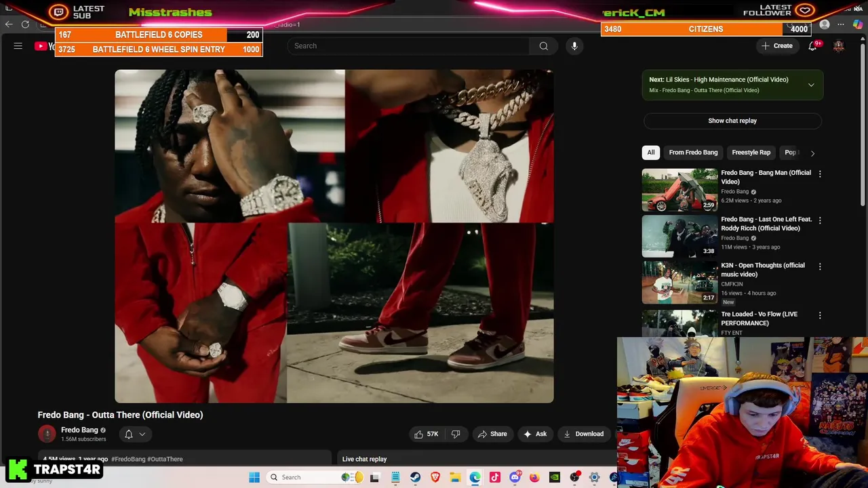Open options for Fredo Bang - Bang Man
868x488 pixels.
point(820,174)
